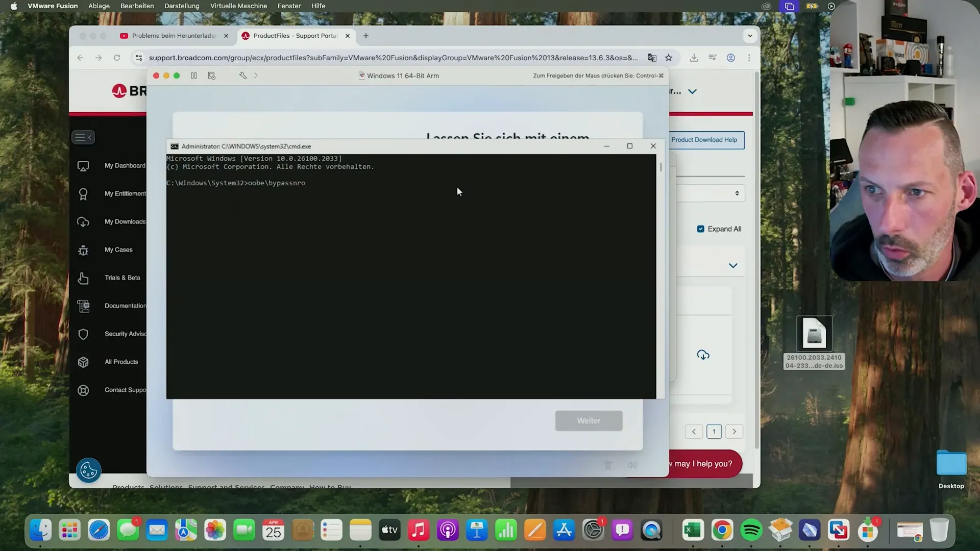This screenshot has width=980, height=551.
Task: Open My Cases in sidebar
Action: (x=105, y=250)
